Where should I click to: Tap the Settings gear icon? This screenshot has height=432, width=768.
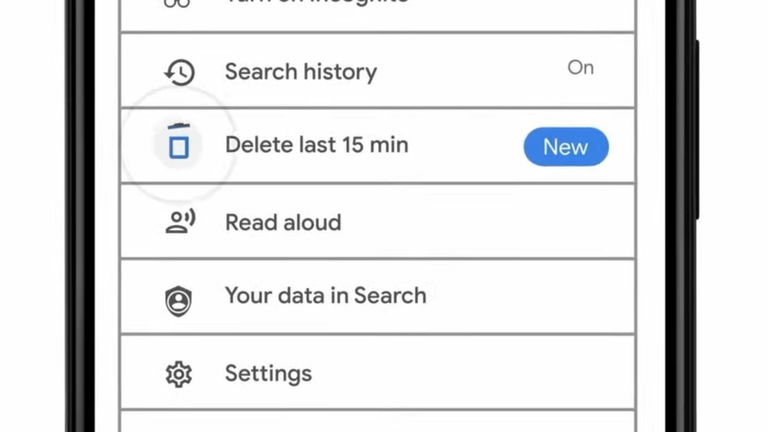[x=179, y=375]
